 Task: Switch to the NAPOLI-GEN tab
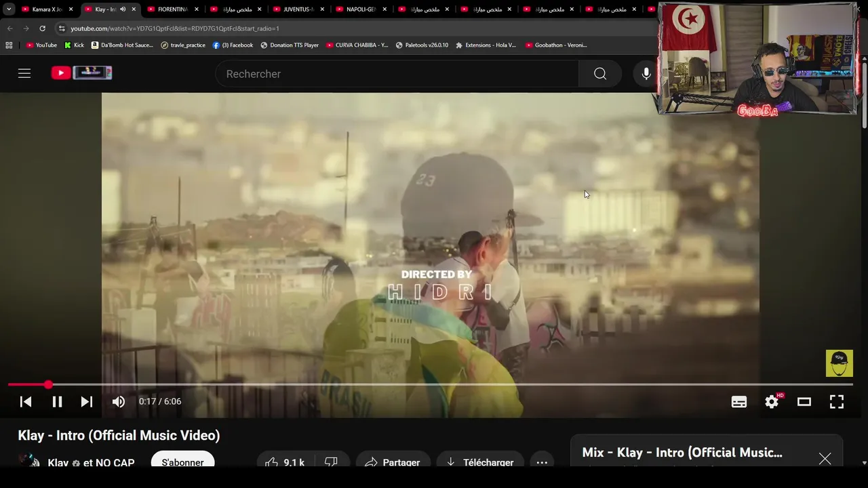click(x=361, y=9)
